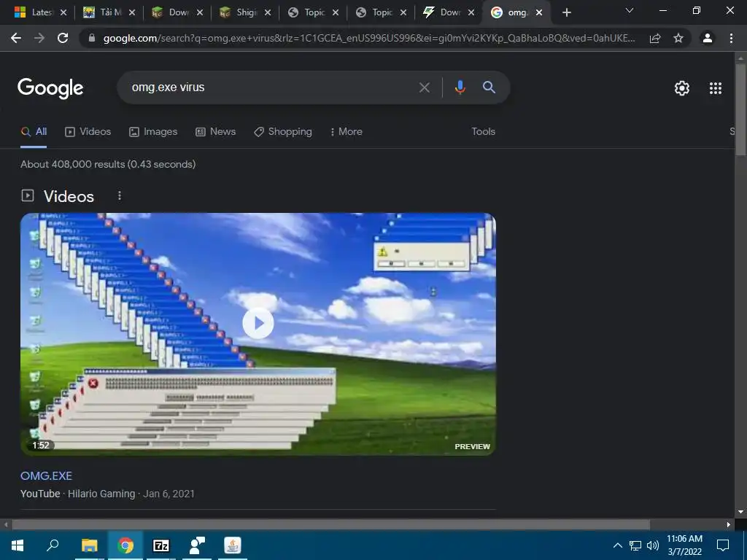Open Videos section three-dot options
Image resolution: width=747 pixels, height=560 pixels.
pyautogui.click(x=120, y=195)
